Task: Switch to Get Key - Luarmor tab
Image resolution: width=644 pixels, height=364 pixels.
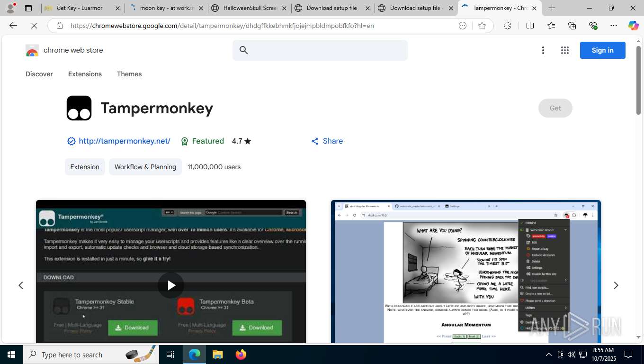Action: [x=83, y=8]
